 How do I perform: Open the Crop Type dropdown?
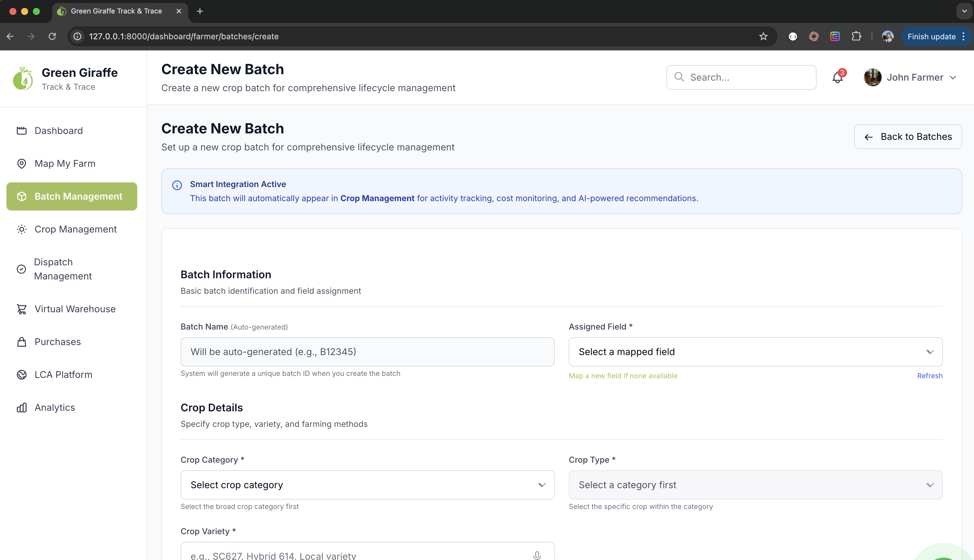click(x=756, y=485)
